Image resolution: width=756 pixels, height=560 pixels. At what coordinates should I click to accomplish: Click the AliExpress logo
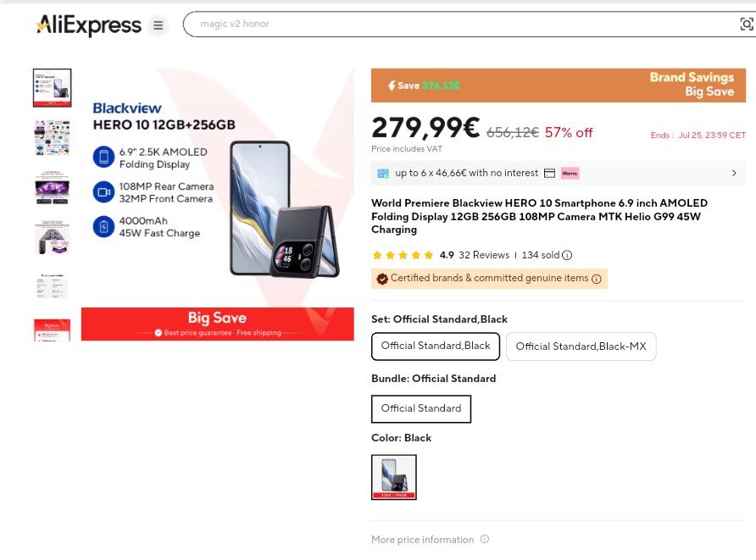point(89,25)
